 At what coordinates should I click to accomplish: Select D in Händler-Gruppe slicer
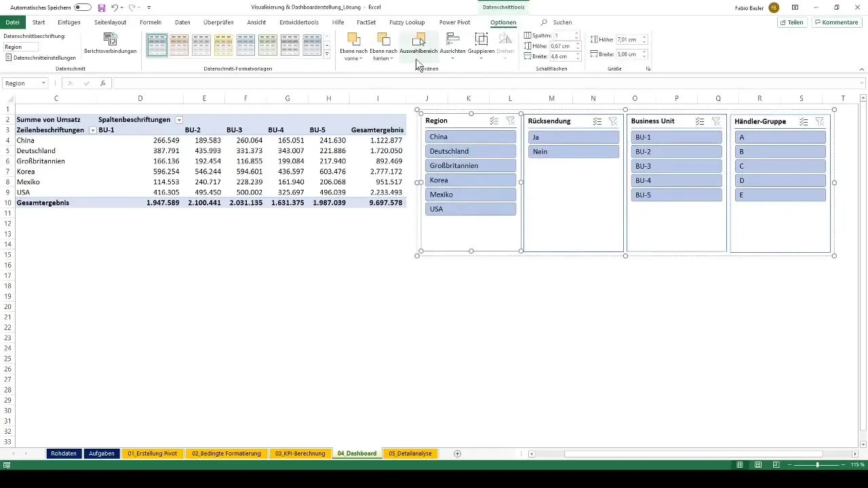pyautogui.click(x=780, y=180)
